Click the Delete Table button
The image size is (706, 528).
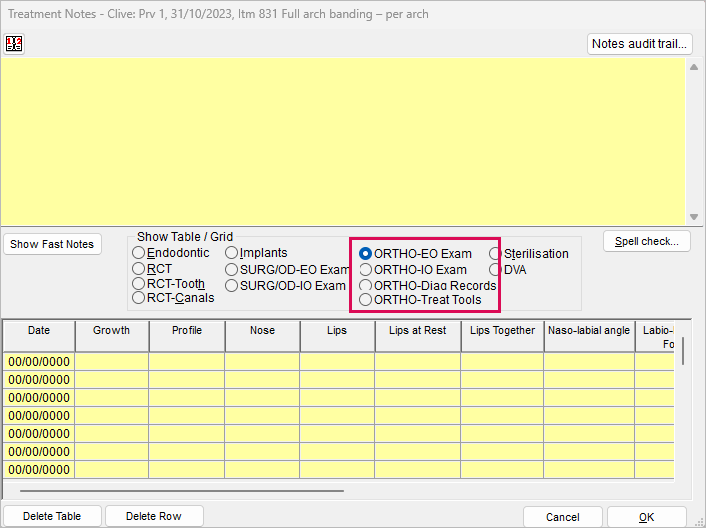(x=51, y=516)
